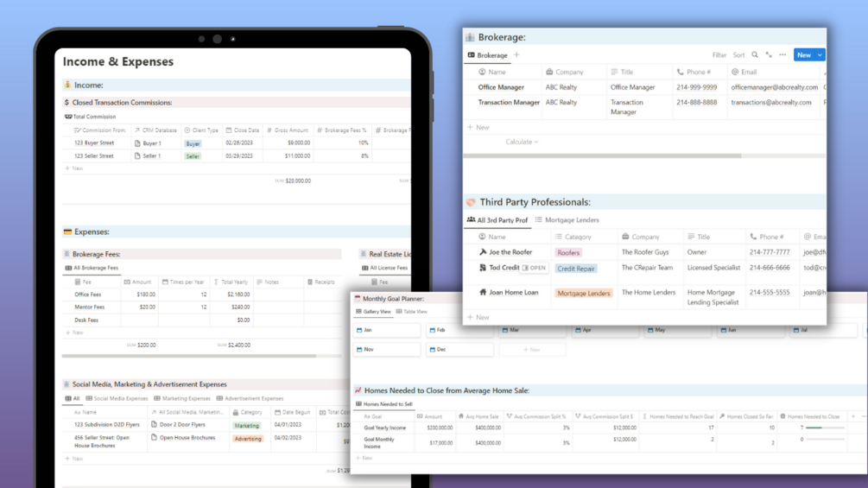Image resolution: width=868 pixels, height=488 pixels.
Task: Click the page icon next to Door 2 Door Flyers
Action: [x=154, y=424]
